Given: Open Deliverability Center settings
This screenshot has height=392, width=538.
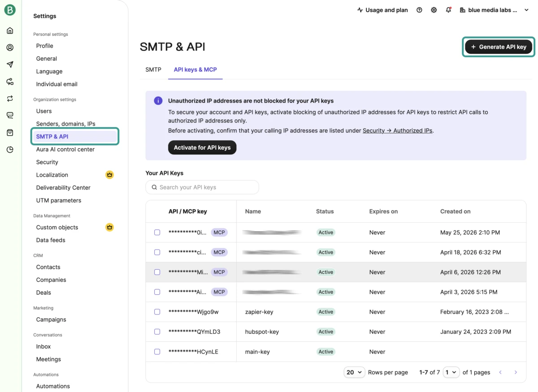Looking at the screenshot, I should (63, 188).
